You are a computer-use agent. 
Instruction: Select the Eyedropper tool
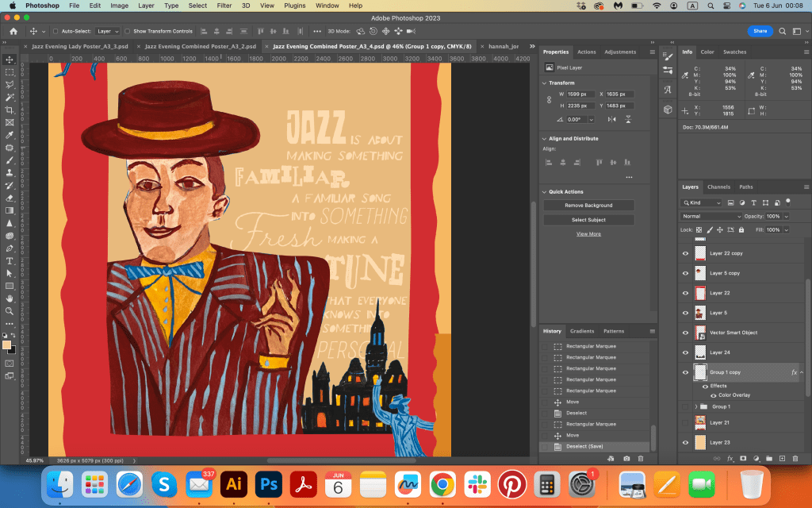tap(10, 135)
